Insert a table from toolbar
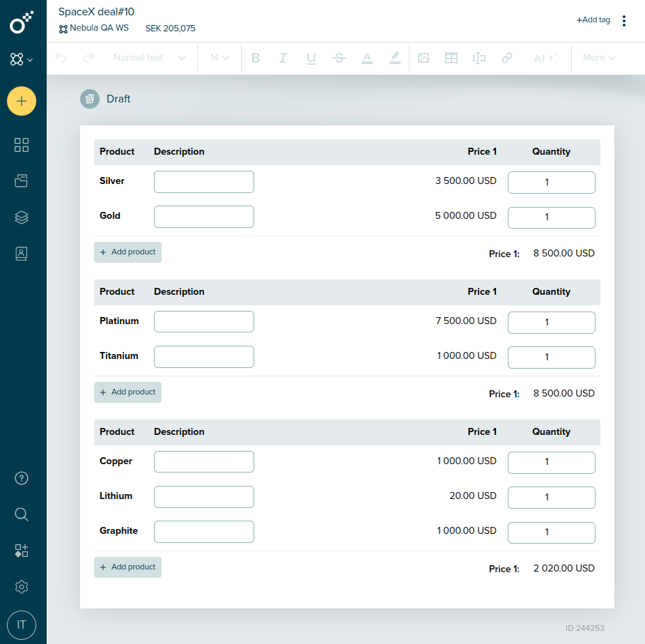This screenshot has height=644, width=645. coord(451,58)
